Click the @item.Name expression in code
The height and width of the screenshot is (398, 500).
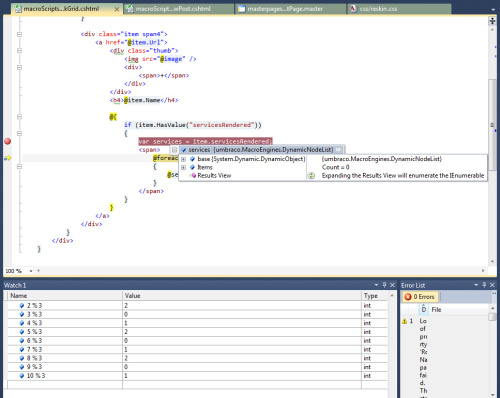[x=142, y=100]
